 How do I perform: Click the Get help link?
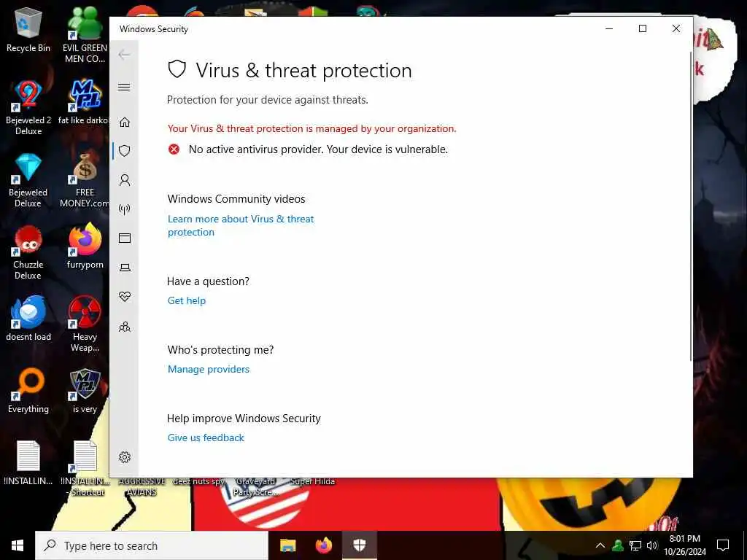[x=187, y=300]
